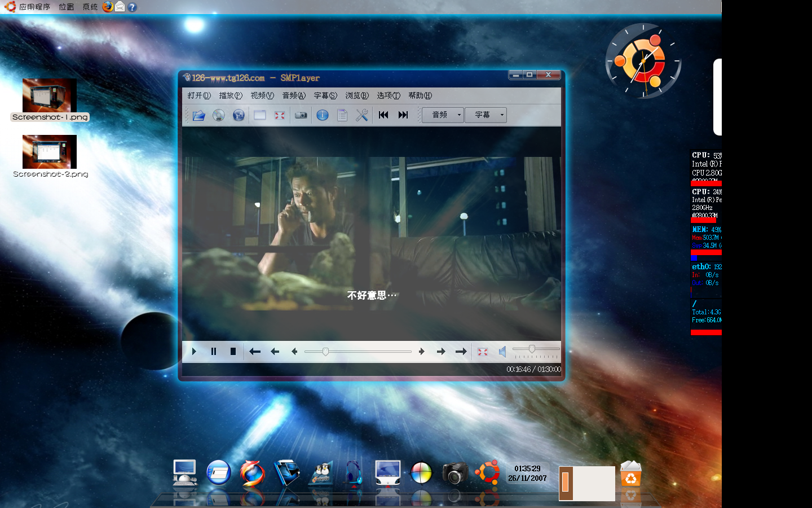The height and width of the screenshot is (508, 812).
Task: Expand the 字幕 subtitle dropdown
Action: pos(486,115)
